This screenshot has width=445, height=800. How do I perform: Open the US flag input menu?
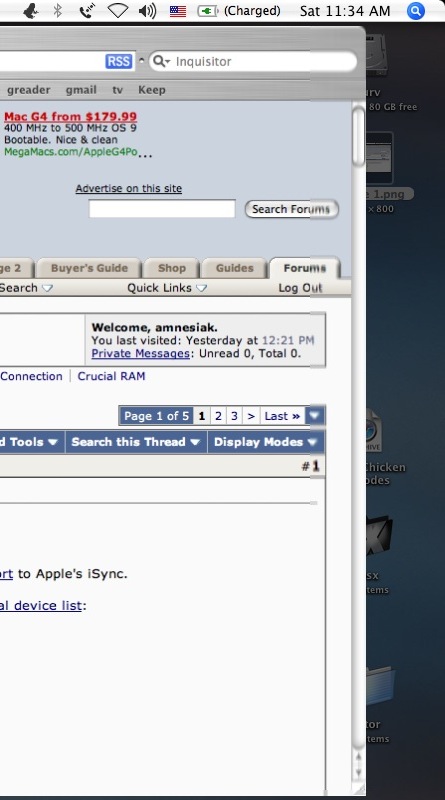point(178,11)
